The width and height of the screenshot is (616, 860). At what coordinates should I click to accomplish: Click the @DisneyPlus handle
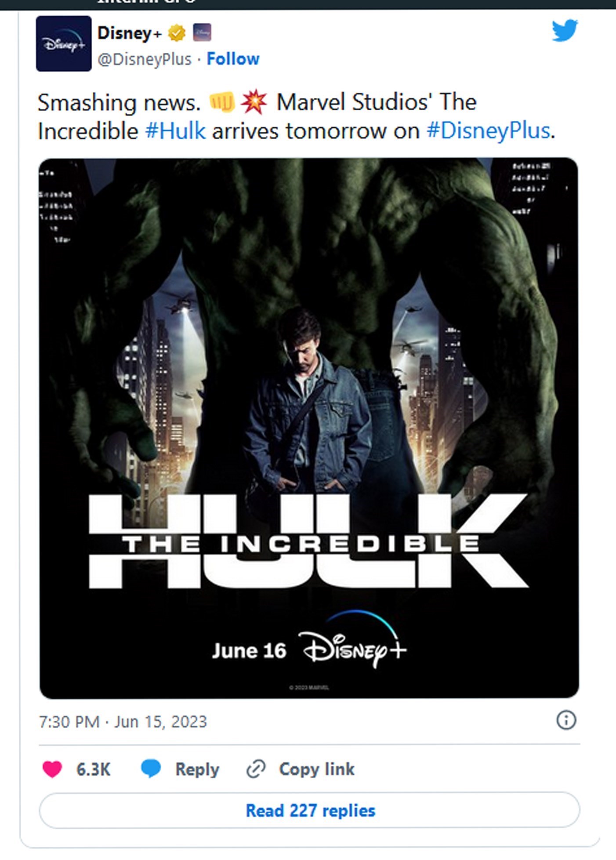tap(144, 59)
